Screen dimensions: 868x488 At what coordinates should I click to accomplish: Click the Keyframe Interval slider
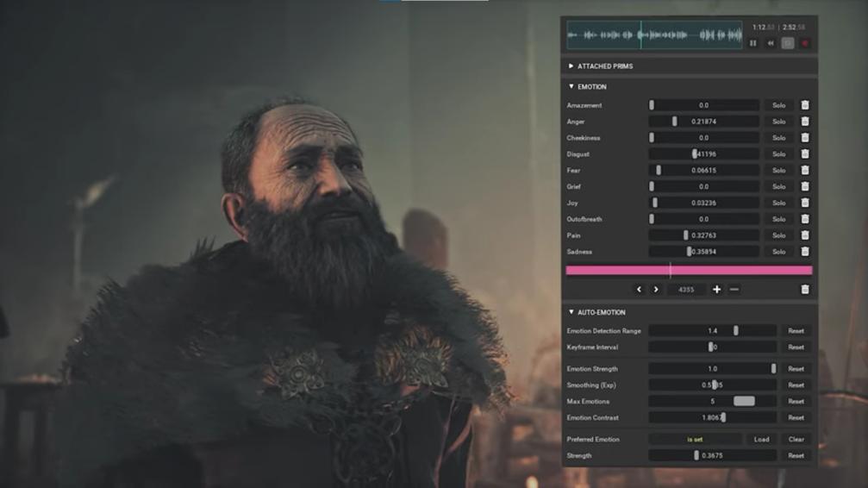[x=713, y=347]
